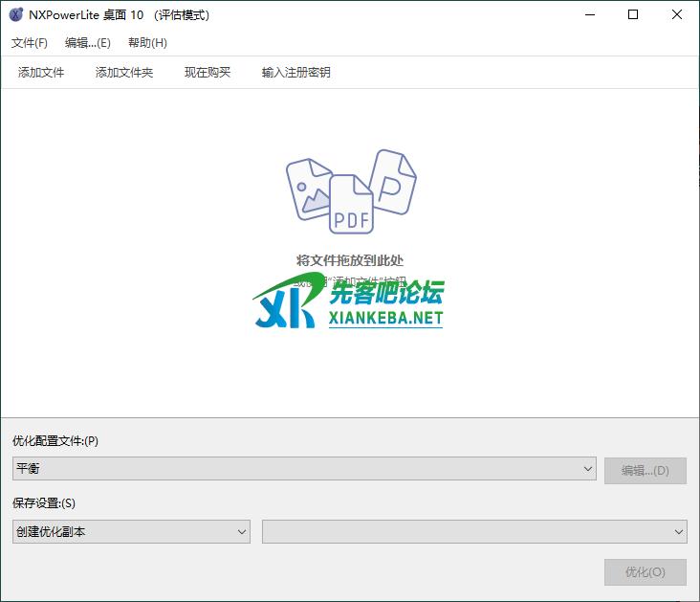Minimize the NXPowerLite window

pos(589,15)
